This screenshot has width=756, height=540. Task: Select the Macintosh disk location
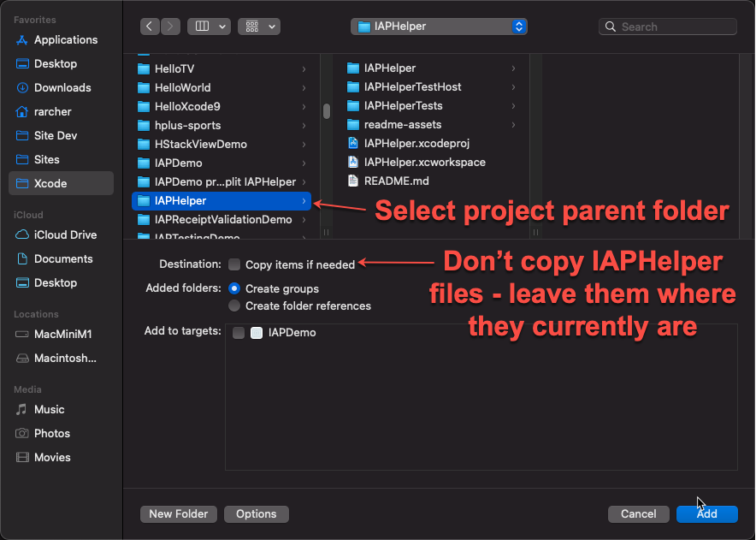[61, 358]
